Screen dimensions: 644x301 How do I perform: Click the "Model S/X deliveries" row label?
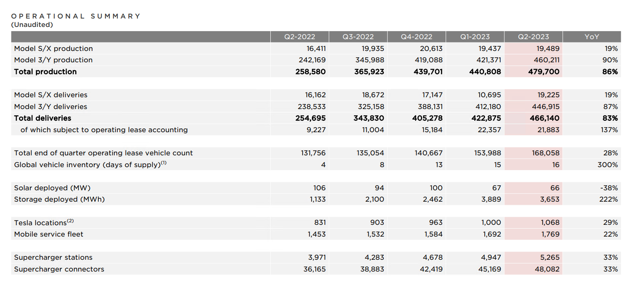(51, 95)
